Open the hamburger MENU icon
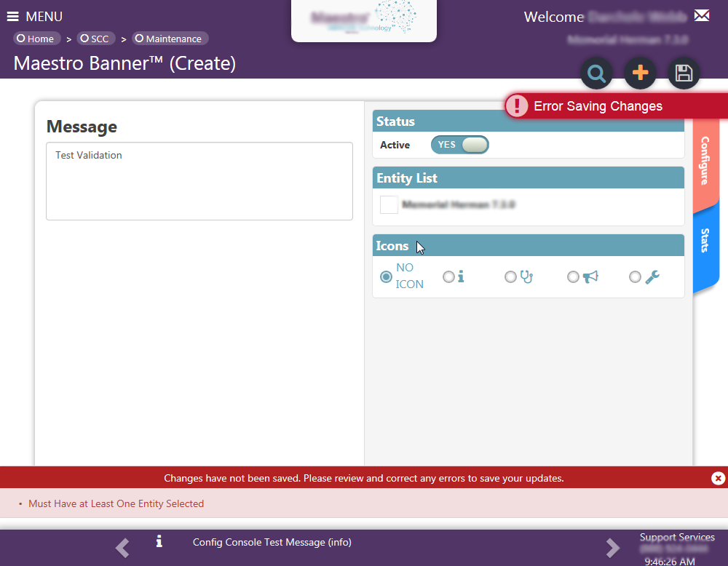Viewport: 728px width, 566px height. pyautogui.click(x=13, y=17)
